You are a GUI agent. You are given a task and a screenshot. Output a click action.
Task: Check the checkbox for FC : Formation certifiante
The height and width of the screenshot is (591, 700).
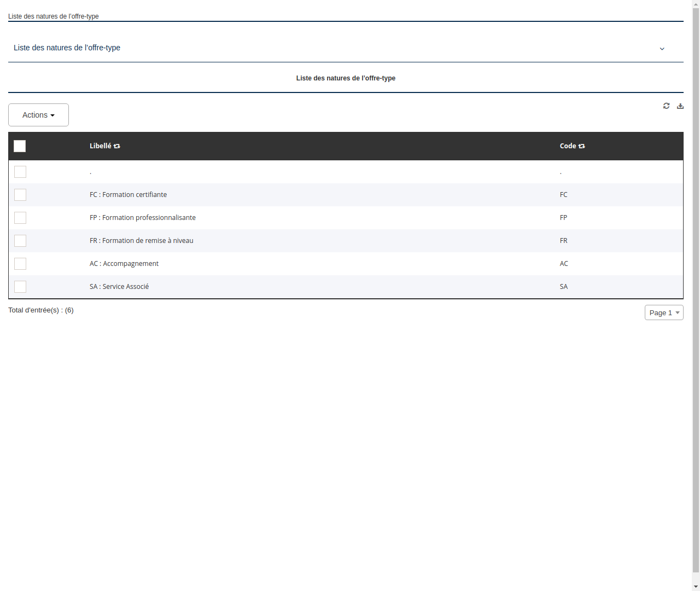pos(20,195)
